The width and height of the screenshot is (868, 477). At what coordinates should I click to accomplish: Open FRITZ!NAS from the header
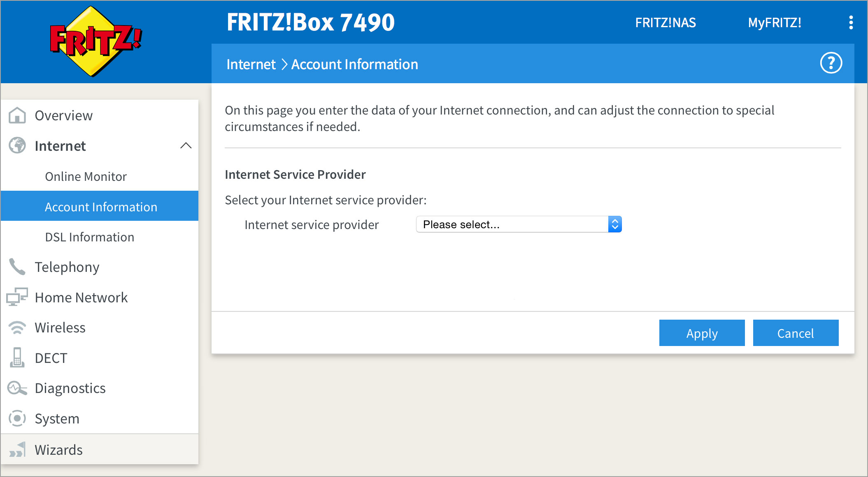point(665,23)
